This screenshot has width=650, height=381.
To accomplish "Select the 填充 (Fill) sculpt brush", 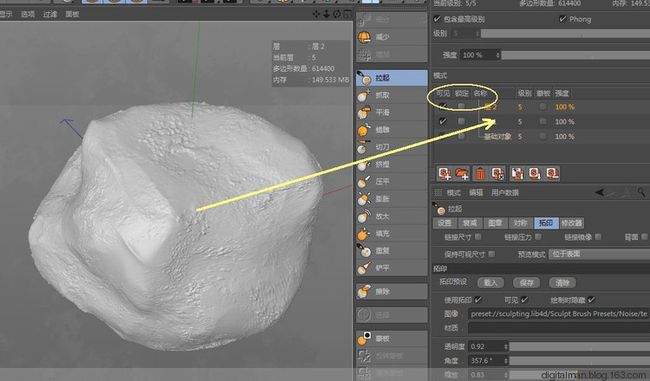I will point(392,234).
